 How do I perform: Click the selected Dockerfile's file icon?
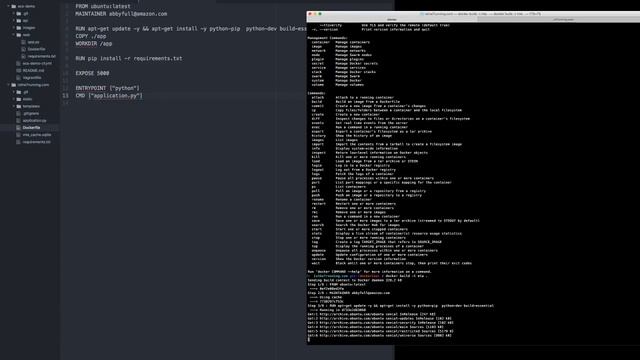(x=18, y=128)
